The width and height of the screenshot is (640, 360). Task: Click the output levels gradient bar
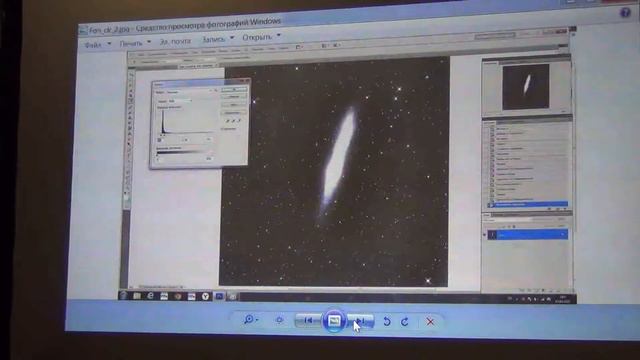[184, 153]
